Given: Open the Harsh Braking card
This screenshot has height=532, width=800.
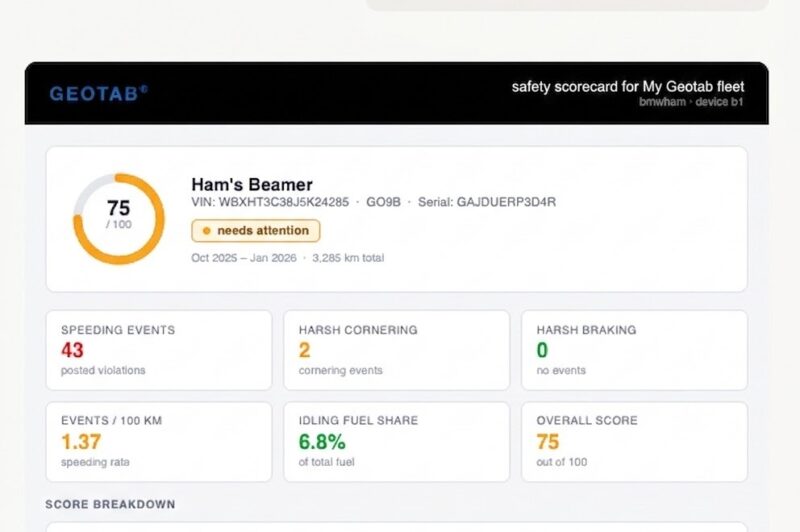Looking at the screenshot, I should [x=634, y=350].
